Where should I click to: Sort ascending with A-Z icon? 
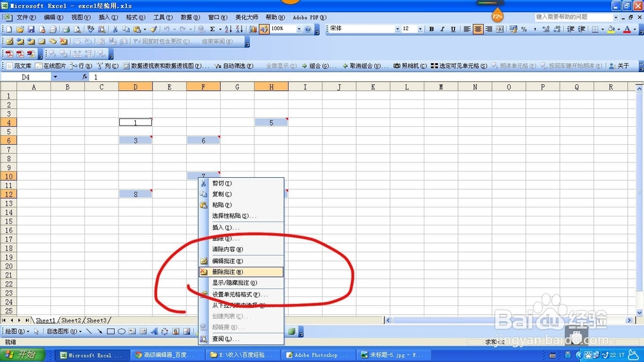click(229, 29)
